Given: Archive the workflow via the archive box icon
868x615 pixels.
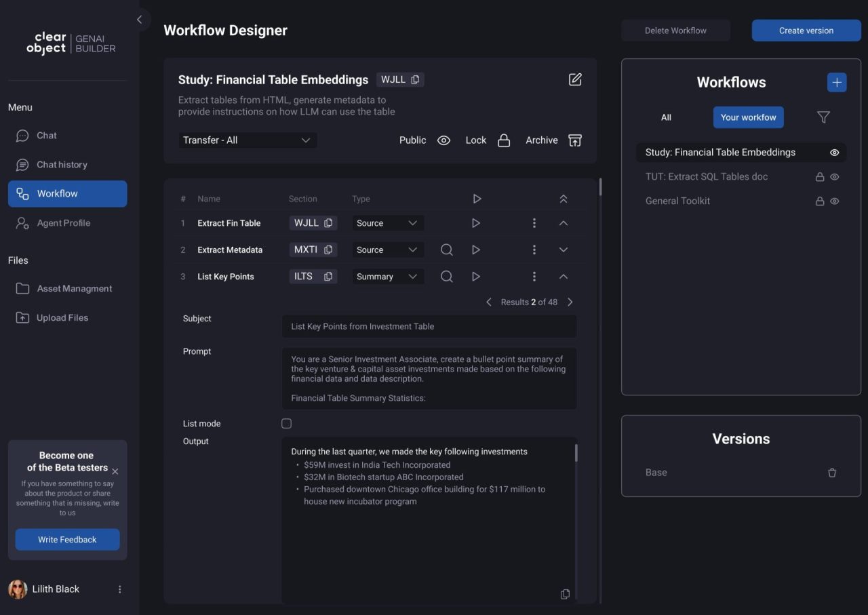Looking at the screenshot, I should click(x=574, y=140).
